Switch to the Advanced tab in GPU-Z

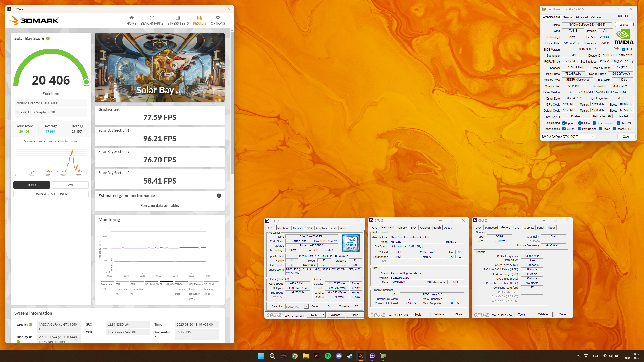pyautogui.click(x=582, y=17)
